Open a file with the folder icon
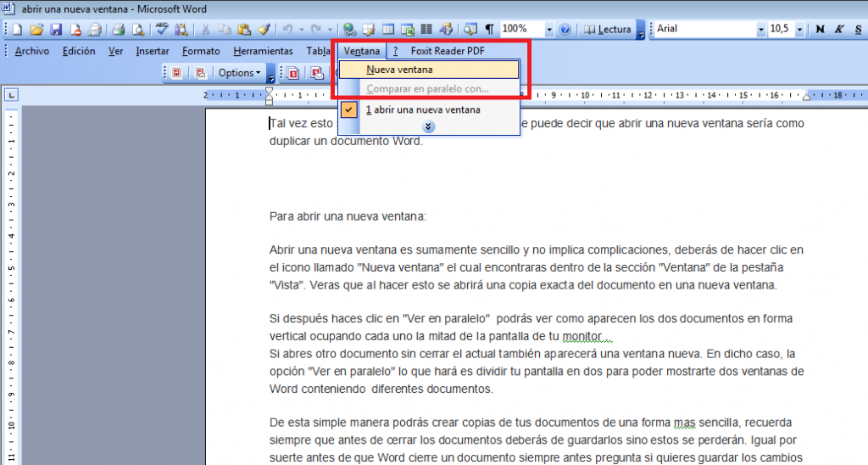 36,30
